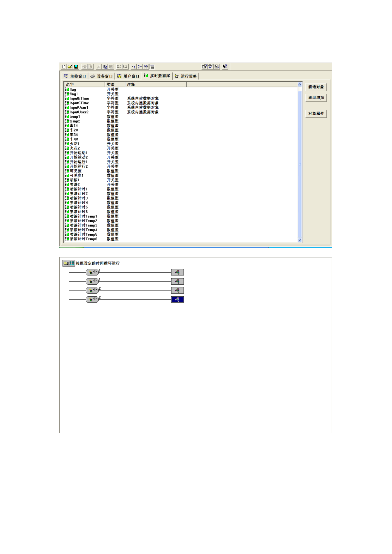Image resolution: width=392 pixels, height=554 pixels.
Task: Click the Print Preview toolbar icon
Action: (91, 67)
